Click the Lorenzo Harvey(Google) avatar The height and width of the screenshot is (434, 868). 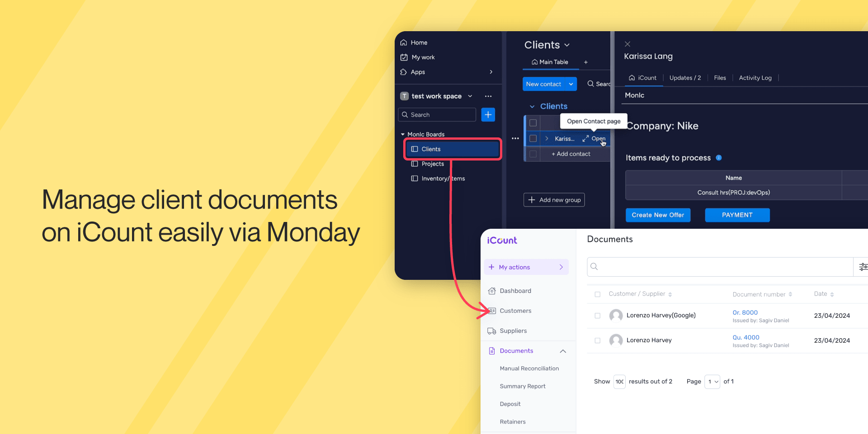[616, 316]
